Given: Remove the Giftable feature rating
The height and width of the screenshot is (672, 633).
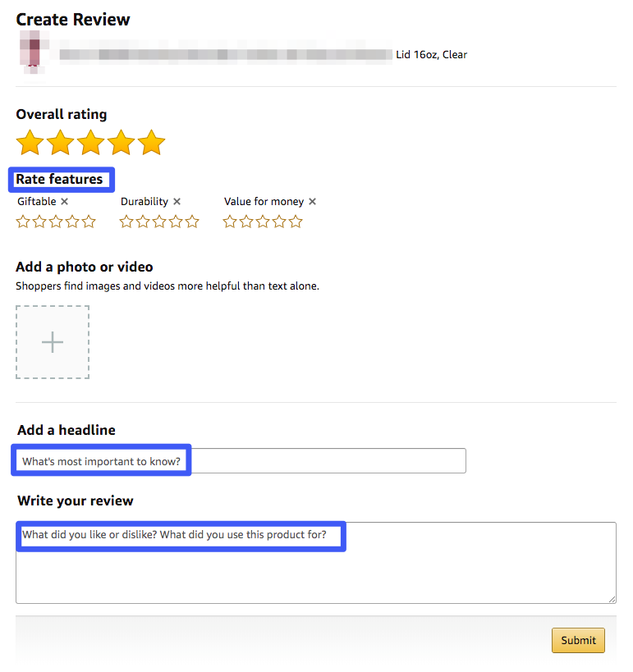Looking at the screenshot, I should pyautogui.click(x=64, y=201).
